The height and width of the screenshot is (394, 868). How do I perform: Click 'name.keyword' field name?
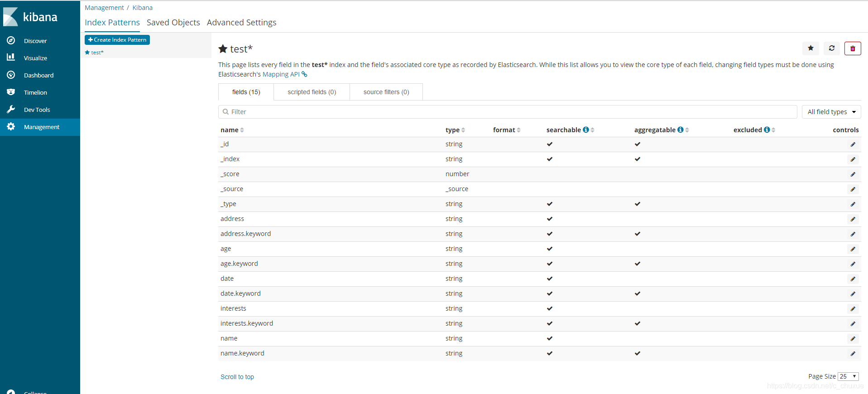click(242, 353)
